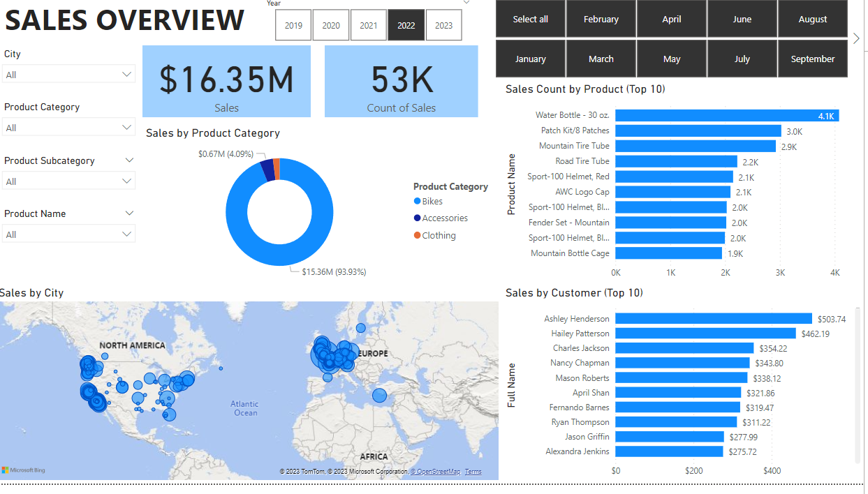Click the Water Bottle - 30 oz. bar
The image size is (868, 494).
(x=727, y=115)
